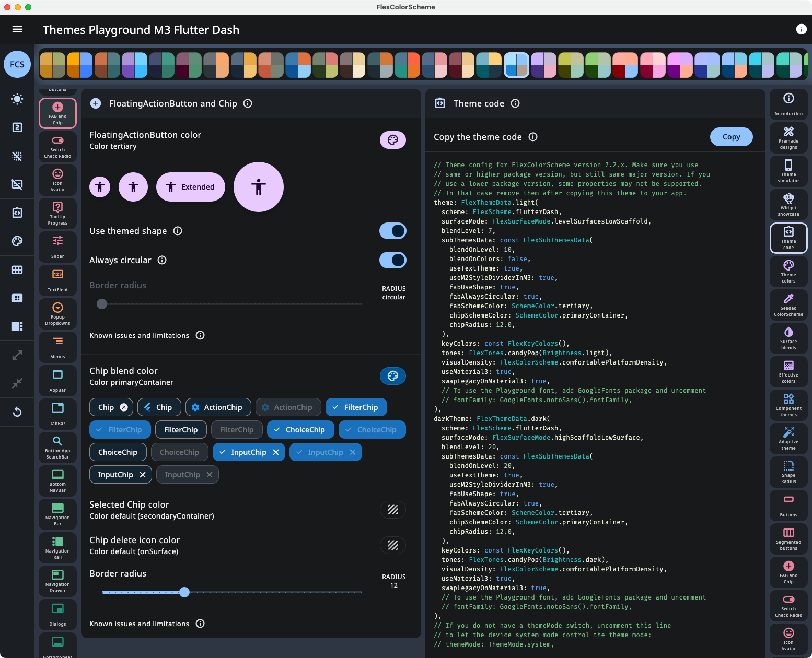Toggle the selected enabled InputChip with checkmark
Viewport: 812px width, 658px height.
pyautogui.click(x=249, y=452)
